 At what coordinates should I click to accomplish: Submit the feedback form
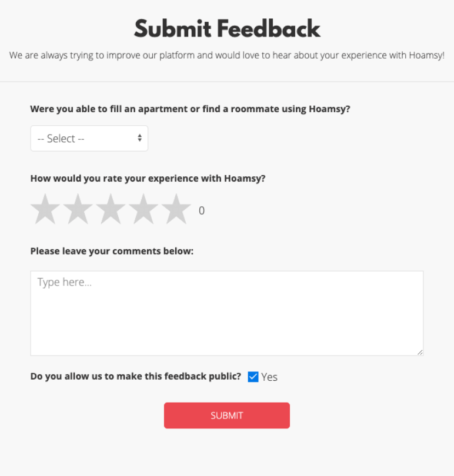tap(226, 415)
